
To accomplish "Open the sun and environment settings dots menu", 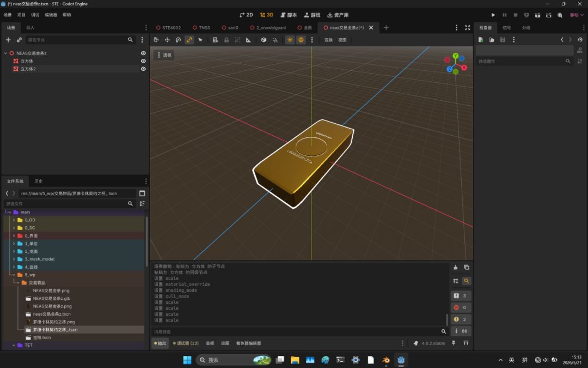I will point(311,40).
